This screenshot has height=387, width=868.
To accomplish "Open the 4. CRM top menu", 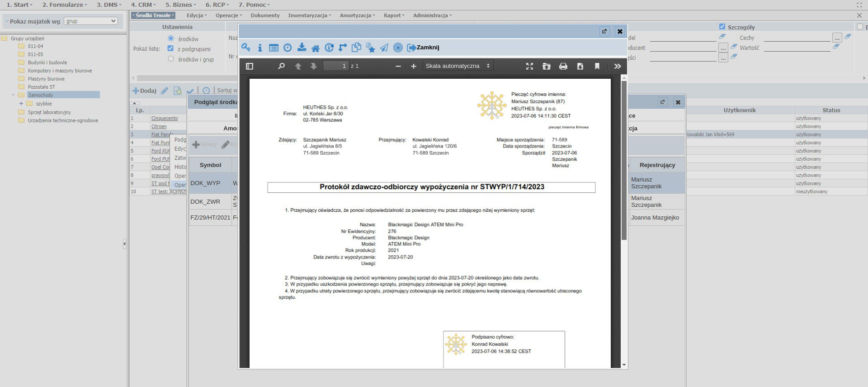I will 143,5.
